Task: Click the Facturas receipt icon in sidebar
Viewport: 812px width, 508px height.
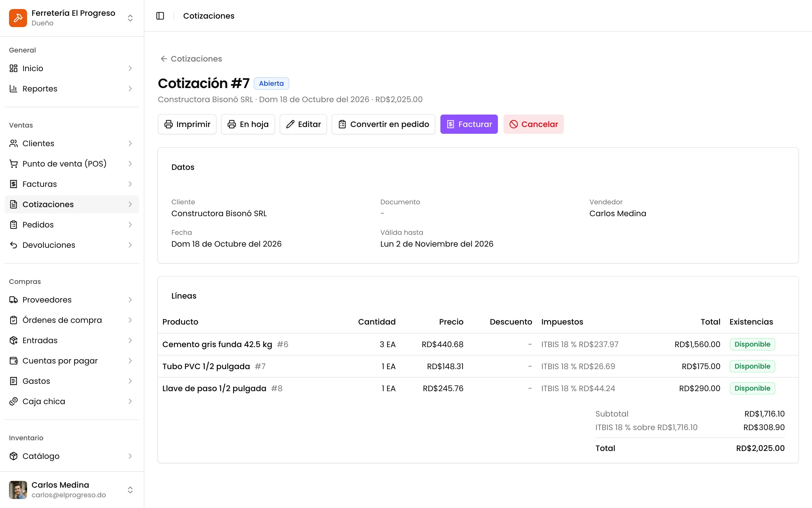Action: click(14, 184)
